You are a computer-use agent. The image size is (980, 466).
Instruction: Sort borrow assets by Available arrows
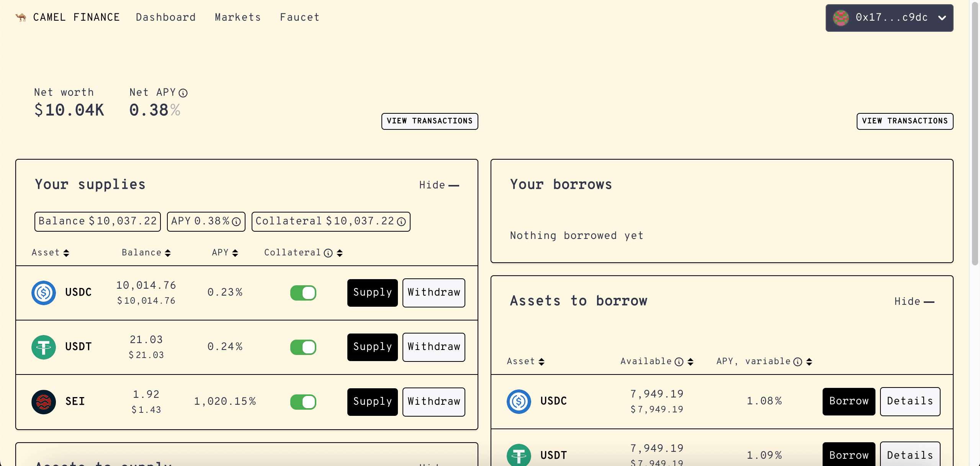[x=690, y=362]
